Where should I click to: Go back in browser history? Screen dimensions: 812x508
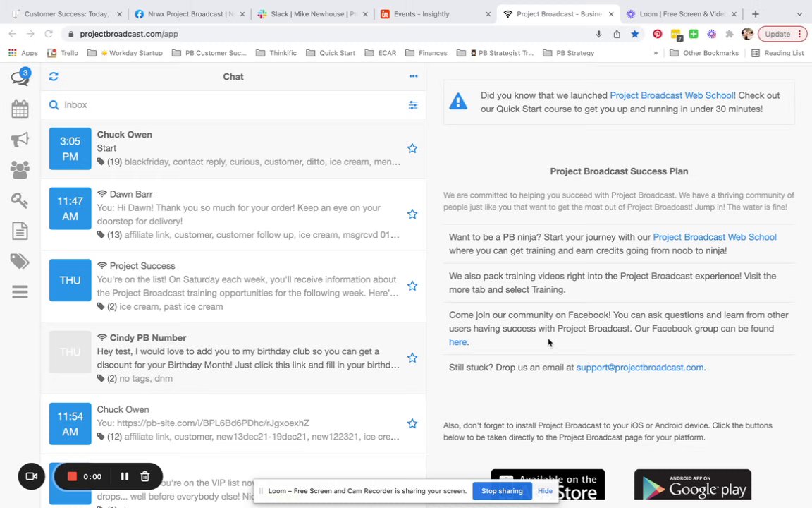point(13,34)
